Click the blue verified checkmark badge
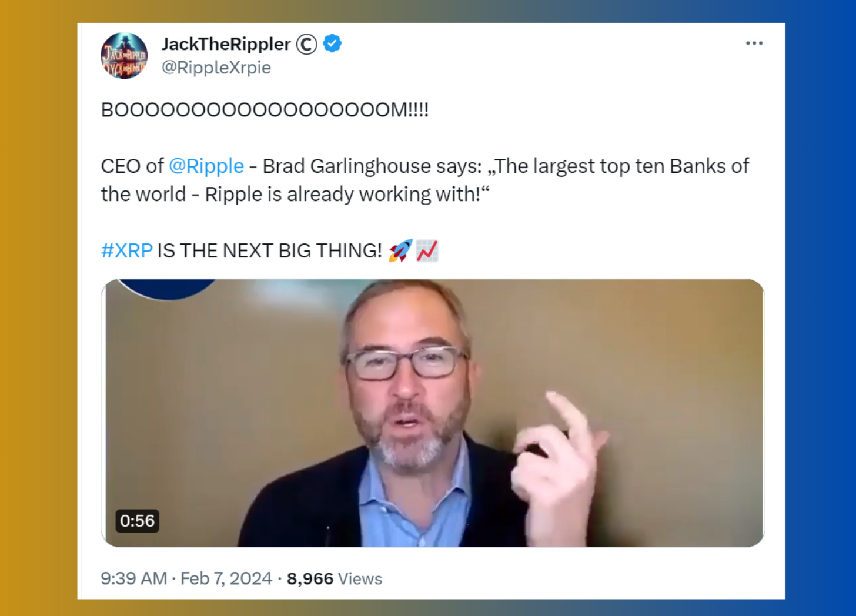 (x=332, y=43)
